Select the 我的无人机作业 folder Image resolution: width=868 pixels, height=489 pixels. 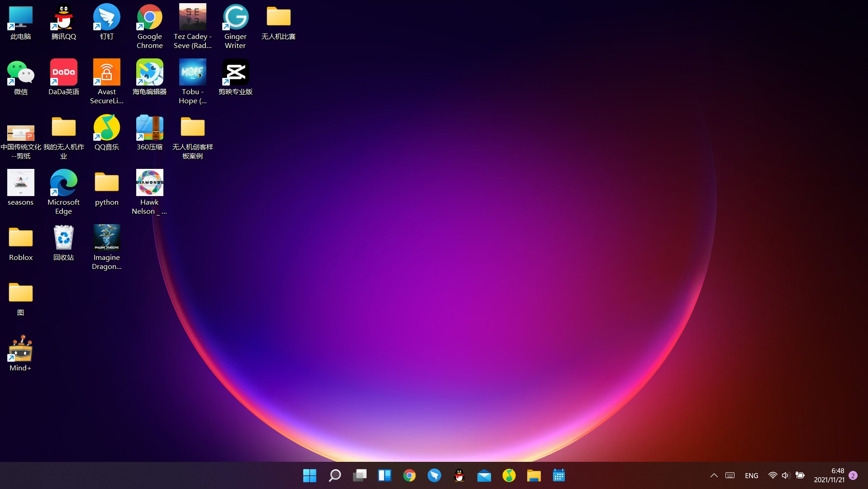(x=64, y=137)
